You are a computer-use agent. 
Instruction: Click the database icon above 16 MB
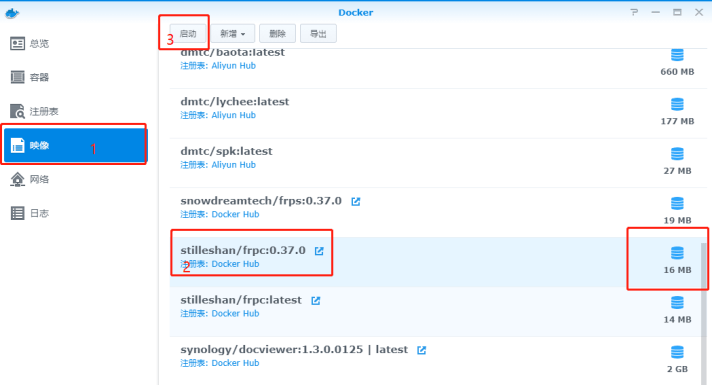pyautogui.click(x=677, y=252)
